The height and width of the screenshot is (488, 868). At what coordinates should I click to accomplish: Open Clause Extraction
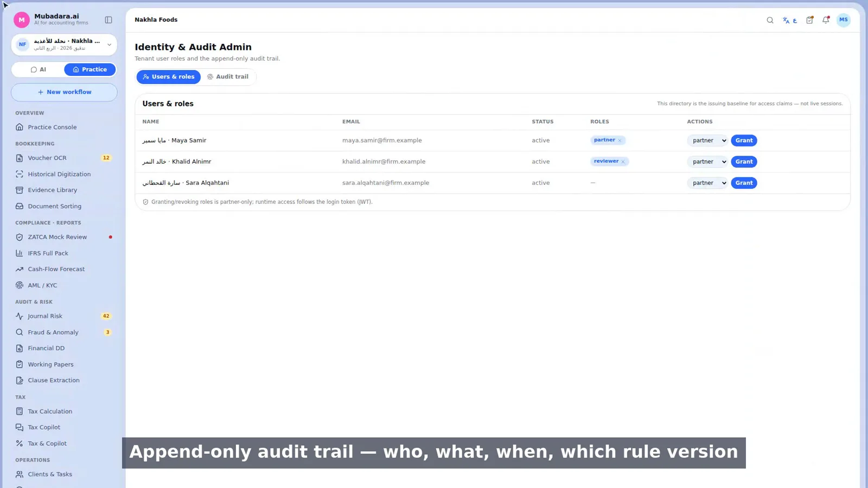64,380
